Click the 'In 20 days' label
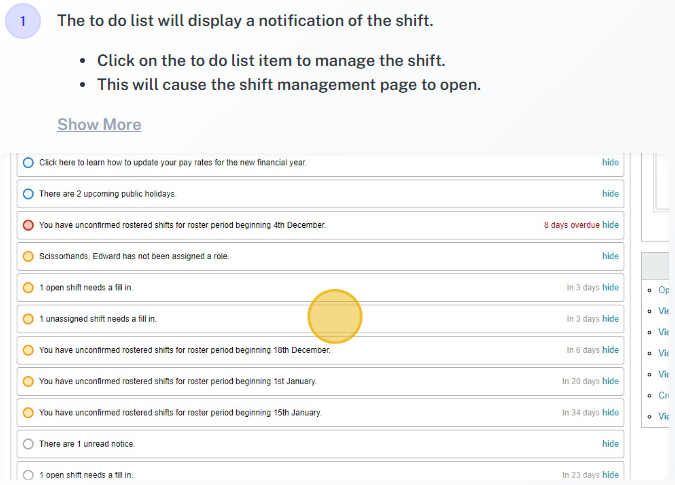Screen dimensions: 675x485 tap(581, 381)
